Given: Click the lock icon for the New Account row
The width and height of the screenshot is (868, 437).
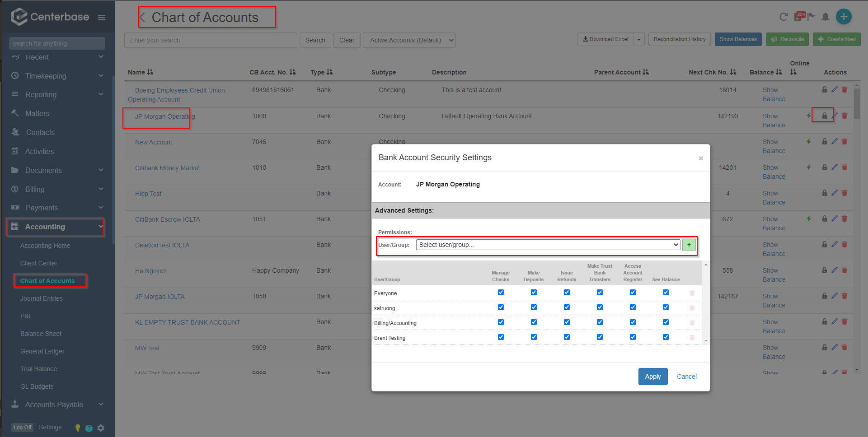Looking at the screenshot, I should pos(824,141).
